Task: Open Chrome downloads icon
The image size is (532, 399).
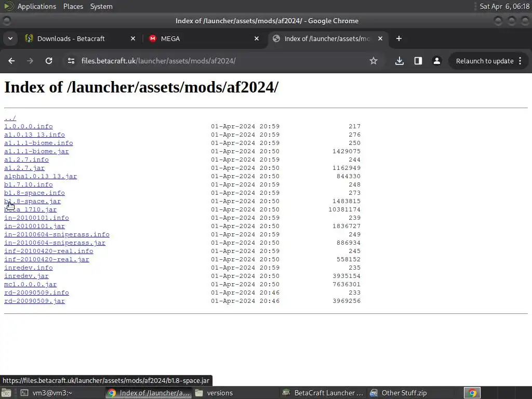Action: [400, 61]
